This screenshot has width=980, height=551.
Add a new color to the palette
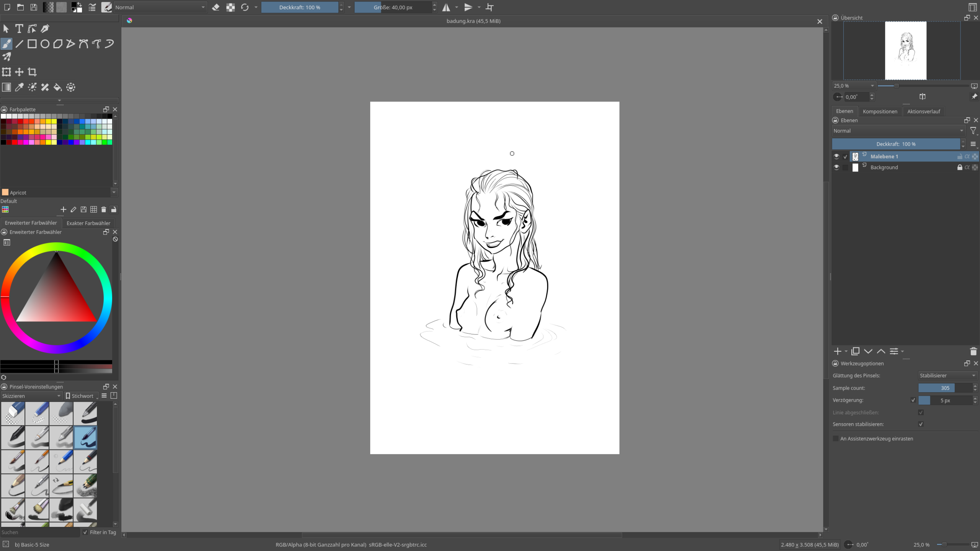[63, 209]
